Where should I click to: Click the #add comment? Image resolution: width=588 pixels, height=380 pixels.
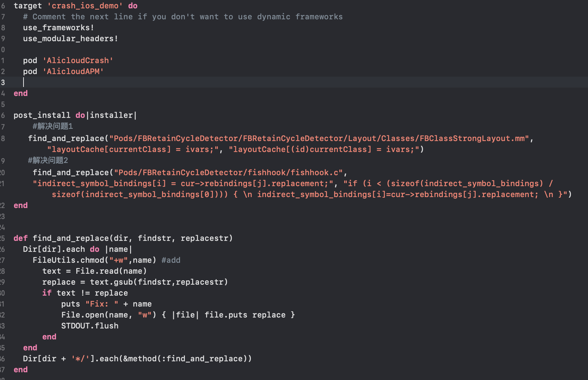coord(171,260)
